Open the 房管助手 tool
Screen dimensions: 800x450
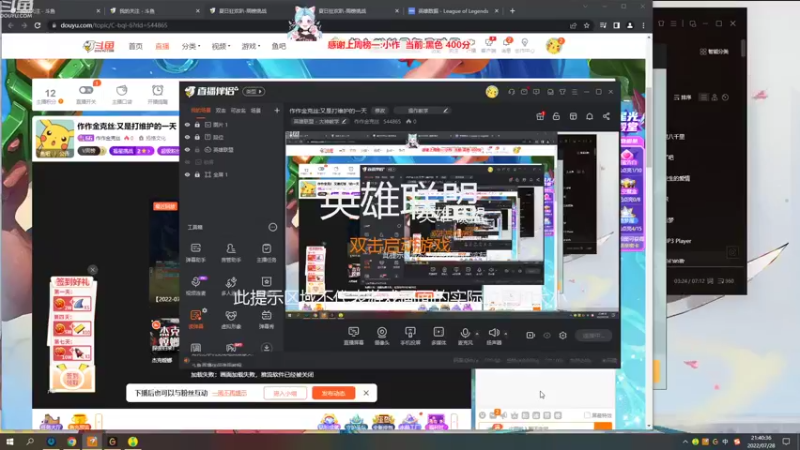tap(231, 252)
